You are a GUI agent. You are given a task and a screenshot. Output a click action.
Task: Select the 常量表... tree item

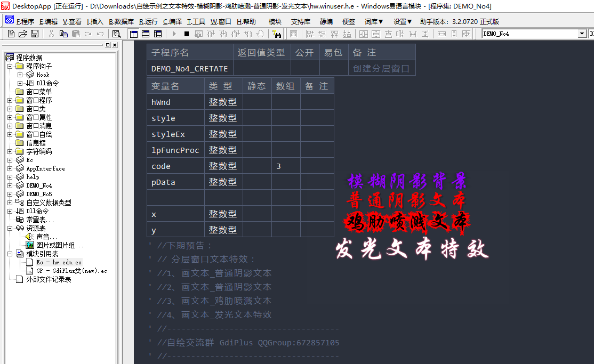pyautogui.click(x=40, y=220)
